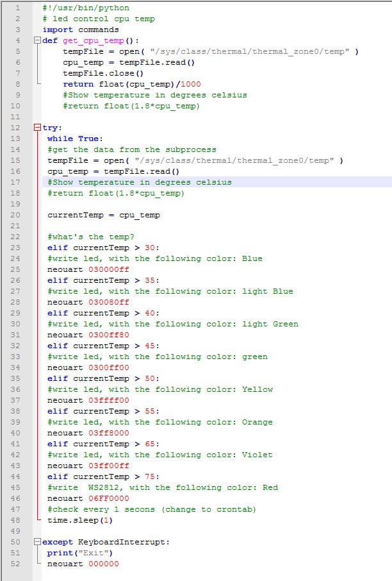
Task: Click the function name 'get_cpu_temp'
Action: click(94, 41)
